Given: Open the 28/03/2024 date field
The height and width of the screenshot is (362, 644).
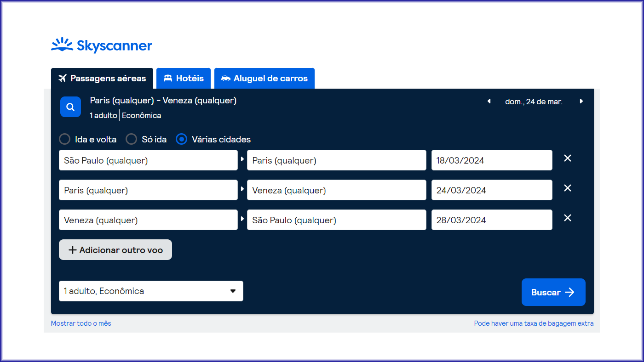Looking at the screenshot, I should pos(492,220).
